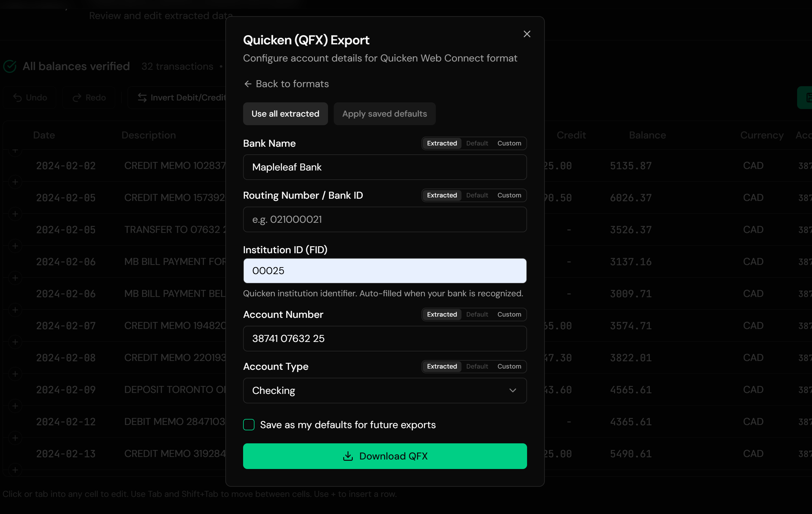Select CREDIT MEMO 194820 description cell

pyautogui.click(x=175, y=325)
